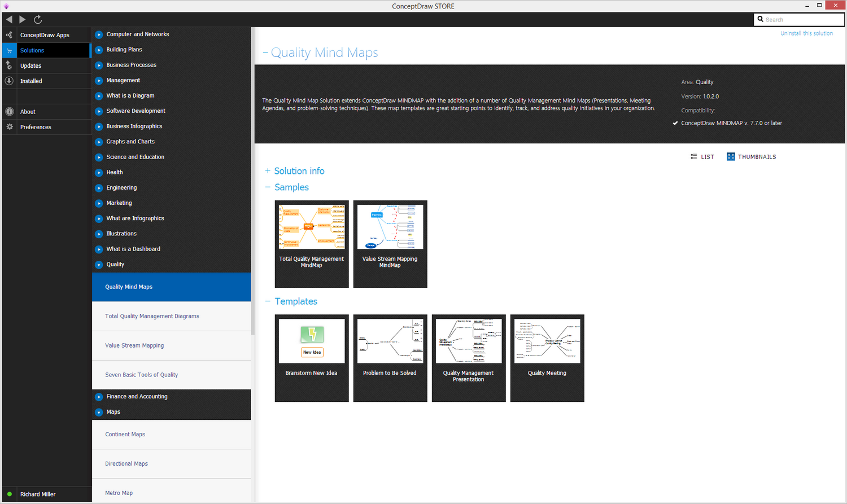Collapse the Quality category arrow
847x504 pixels.
[x=99, y=265]
